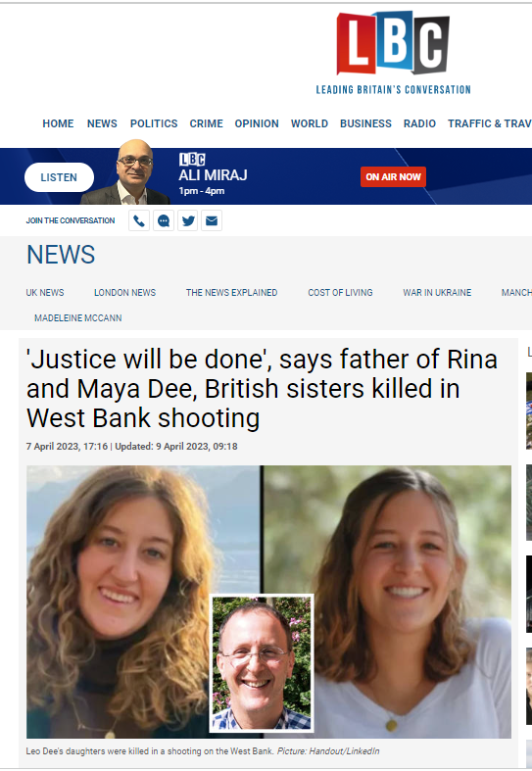This screenshot has width=532, height=771.
Task: Open the Radio menu item
Action: point(420,123)
